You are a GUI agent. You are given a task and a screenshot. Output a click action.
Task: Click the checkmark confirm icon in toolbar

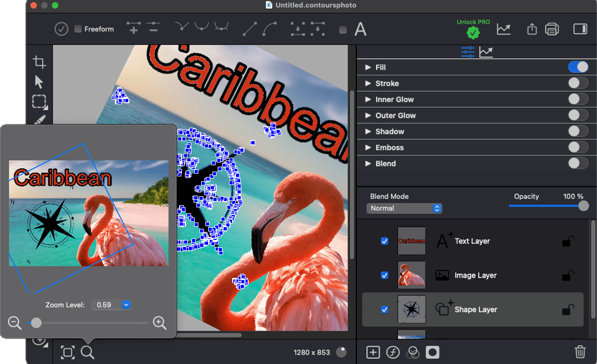tap(61, 29)
